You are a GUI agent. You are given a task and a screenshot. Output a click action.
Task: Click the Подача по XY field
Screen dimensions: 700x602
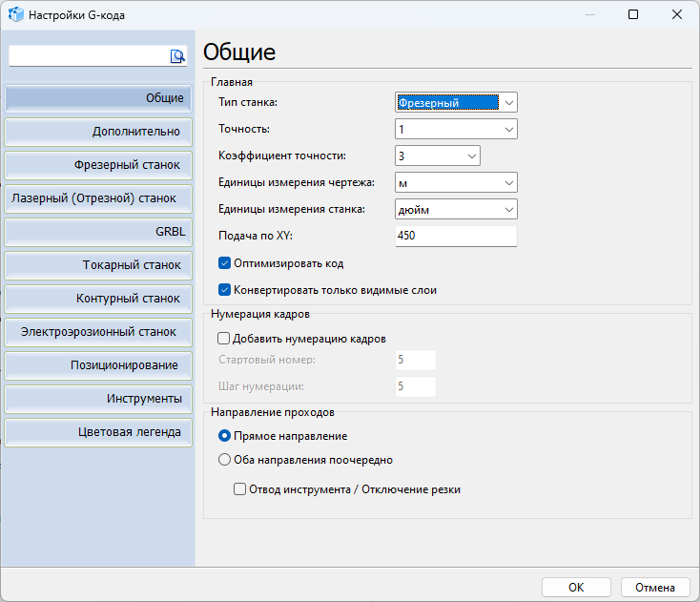456,236
